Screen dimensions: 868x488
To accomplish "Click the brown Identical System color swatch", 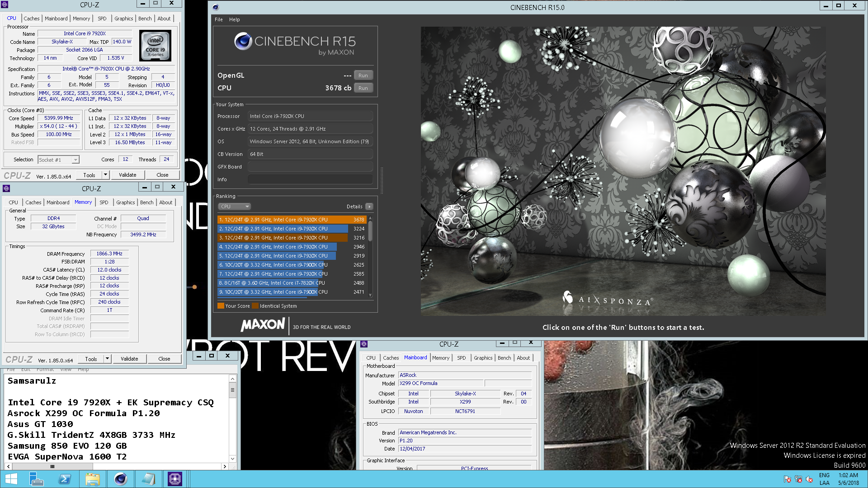I will click(x=255, y=306).
